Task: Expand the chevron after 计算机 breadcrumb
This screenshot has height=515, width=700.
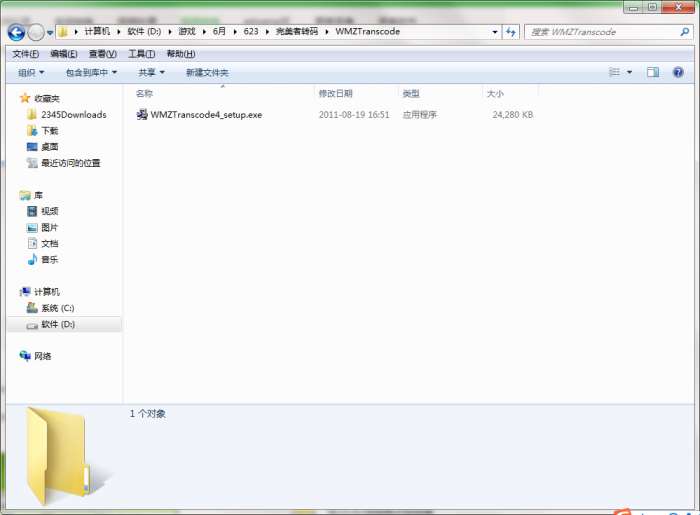Action: click(119, 32)
